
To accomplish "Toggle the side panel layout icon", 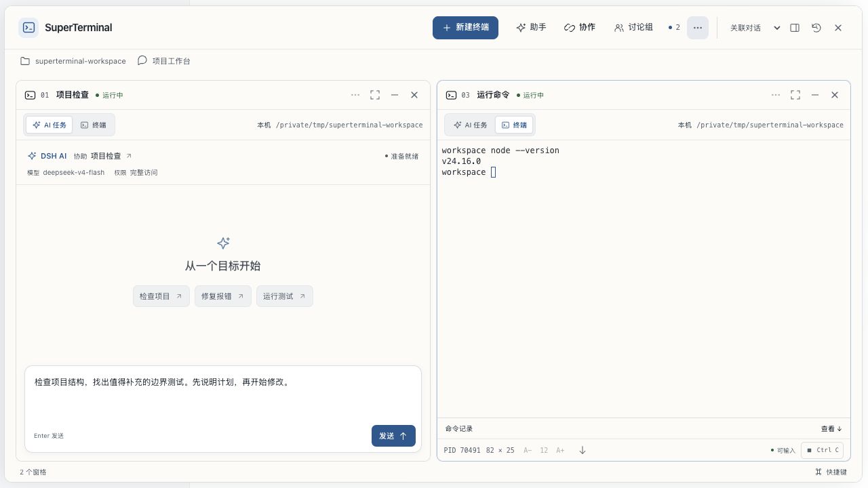I will (795, 28).
